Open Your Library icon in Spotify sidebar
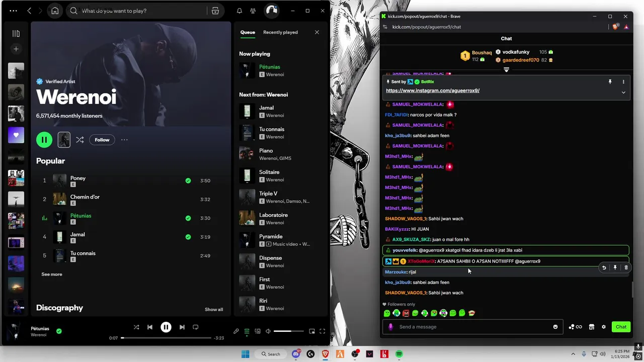 click(x=16, y=34)
